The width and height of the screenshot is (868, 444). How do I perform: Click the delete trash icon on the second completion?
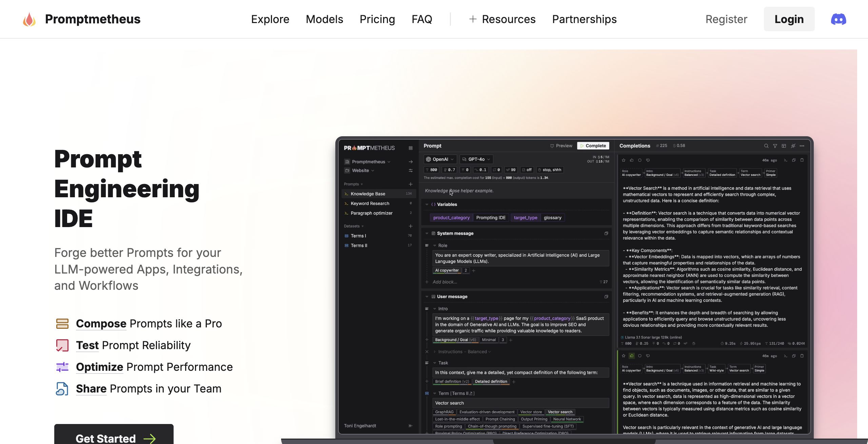pyautogui.click(x=802, y=356)
